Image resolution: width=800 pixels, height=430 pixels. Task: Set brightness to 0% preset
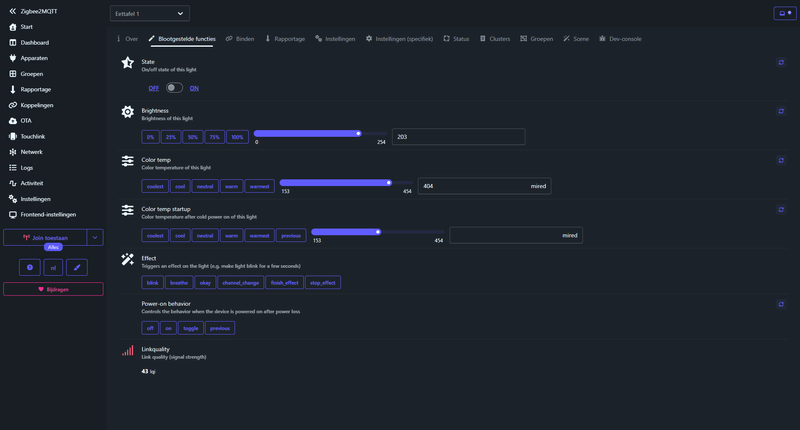tap(150, 137)
